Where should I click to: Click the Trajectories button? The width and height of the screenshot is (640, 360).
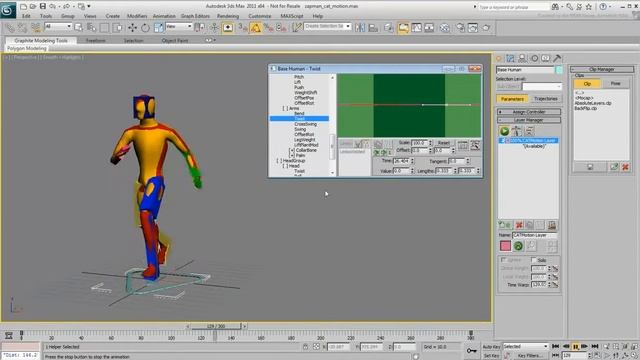(x=546, y=99)
